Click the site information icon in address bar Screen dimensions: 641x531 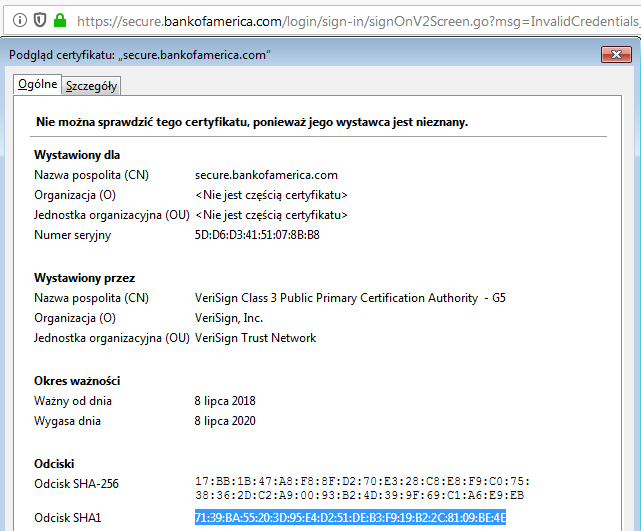(20, 20)
